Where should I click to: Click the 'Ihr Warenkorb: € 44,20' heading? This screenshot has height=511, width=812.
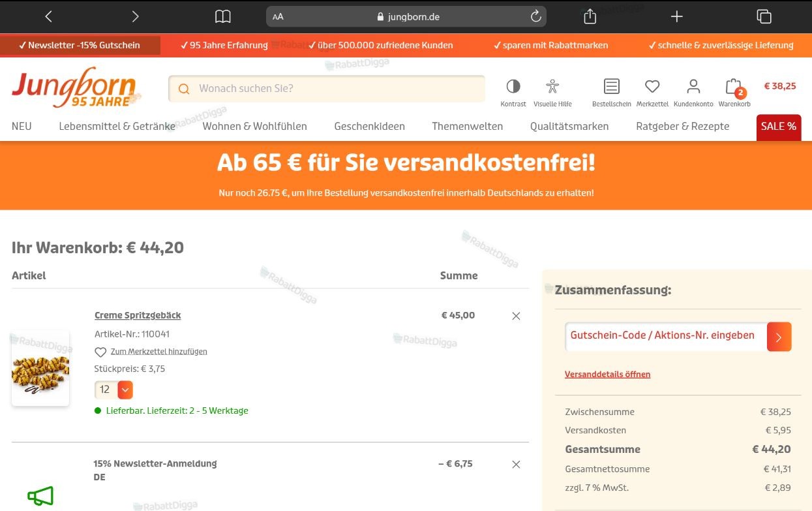click(x=98, y=248)
